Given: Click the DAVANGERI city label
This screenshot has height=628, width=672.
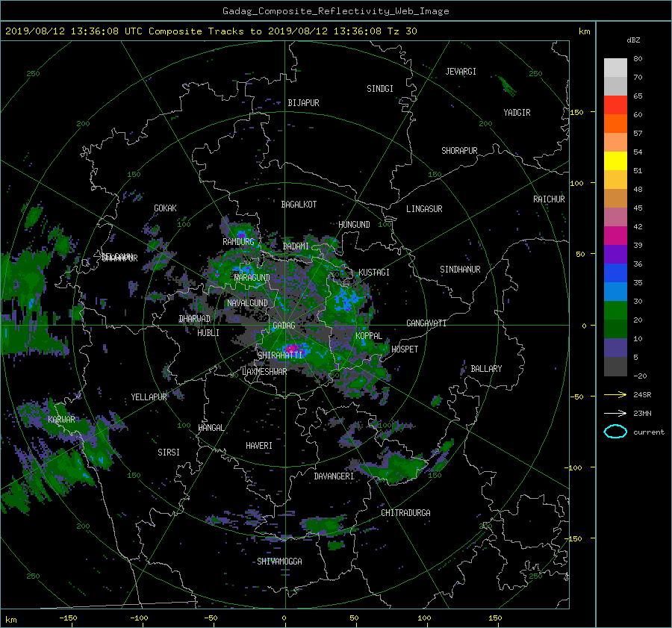Looking at the screenshot, I should click(x=334, y=476).
